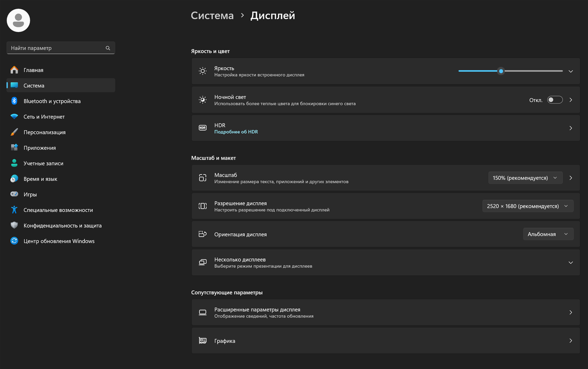Open Игры settings
Screen dimensions: 588x369
(61, 194)
